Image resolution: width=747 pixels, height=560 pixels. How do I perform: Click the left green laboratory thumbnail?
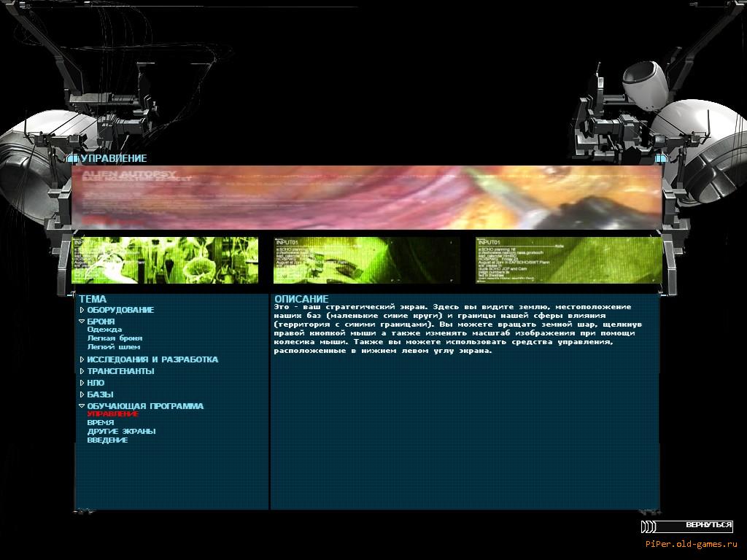pos(166,260)
